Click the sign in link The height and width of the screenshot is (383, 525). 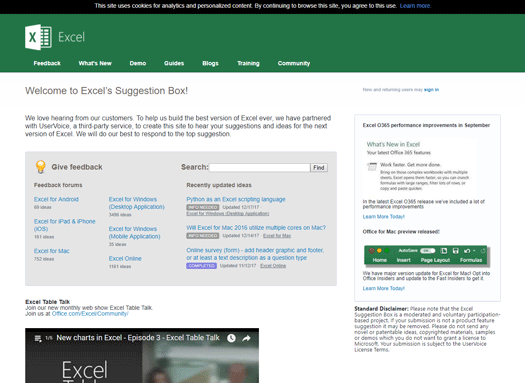pyautogui.click(x=432, y=90)
